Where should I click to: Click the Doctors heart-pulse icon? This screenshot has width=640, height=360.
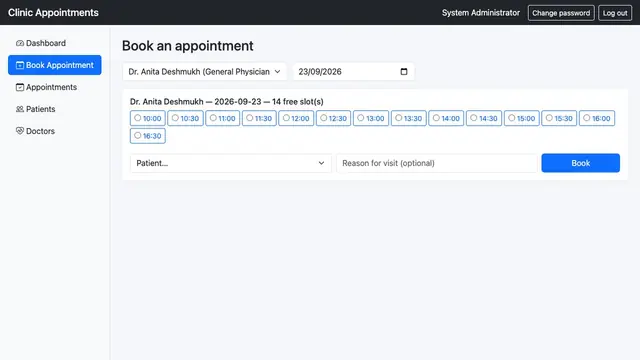(20, 131)
